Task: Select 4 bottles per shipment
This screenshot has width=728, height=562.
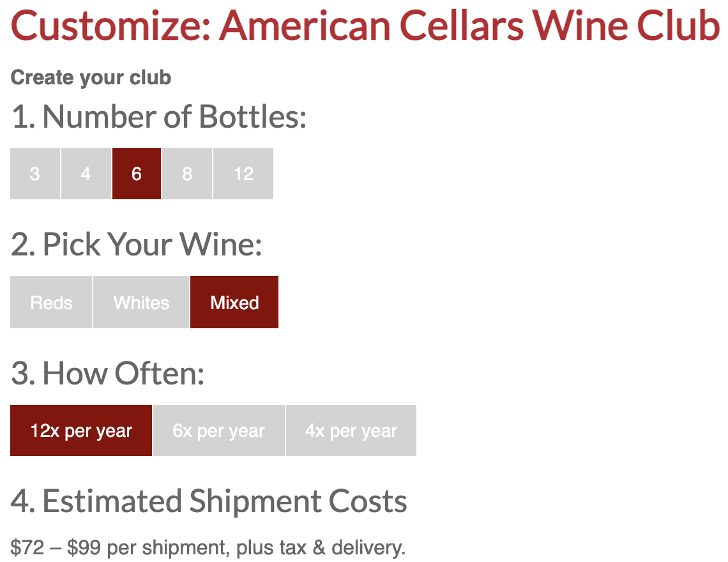Action: 86,173
